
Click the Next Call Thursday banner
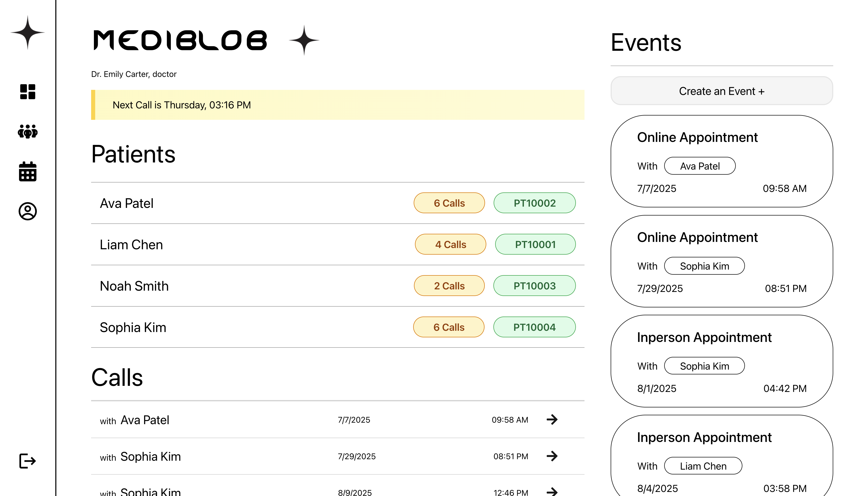(337, 105)
